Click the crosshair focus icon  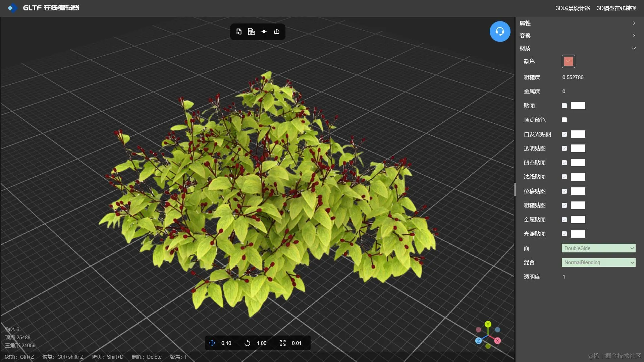pyautogui.click(x=264, y=32)
